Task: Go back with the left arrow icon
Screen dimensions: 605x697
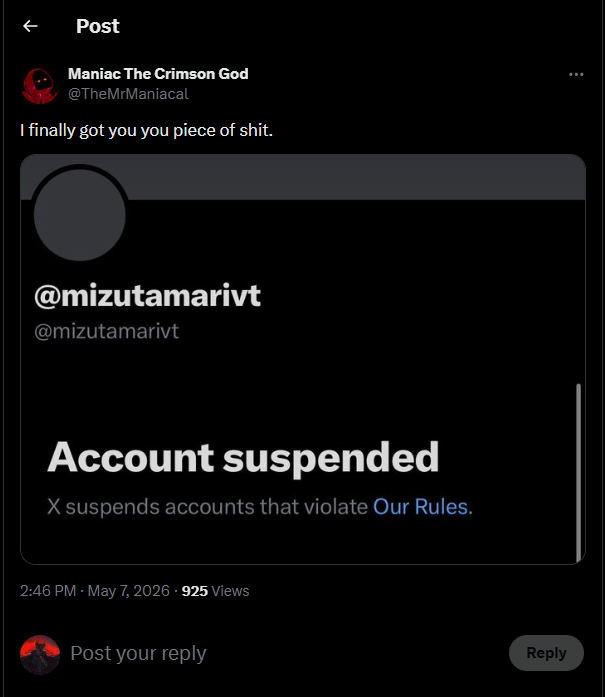Action: tap(30, 26)
